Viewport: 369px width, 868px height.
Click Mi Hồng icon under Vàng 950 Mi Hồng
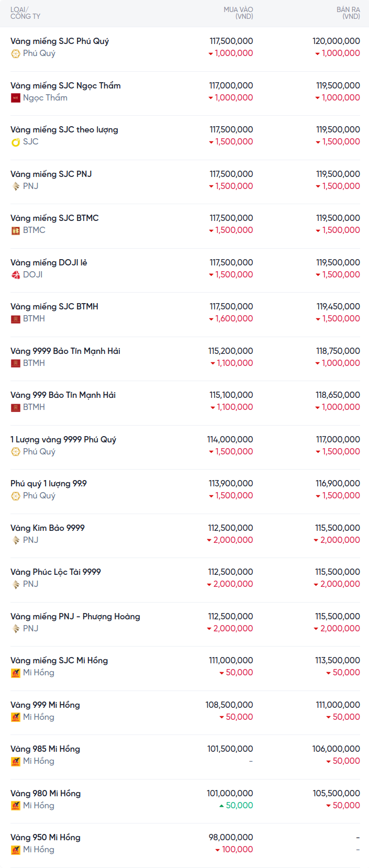coord(16,850)
